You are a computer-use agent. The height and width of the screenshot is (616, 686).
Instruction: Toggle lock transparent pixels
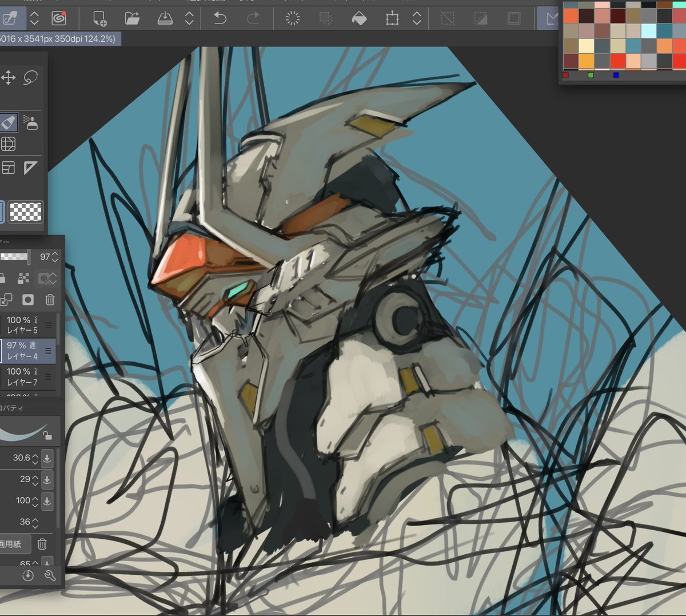pyautogui.click(x=23, y=278)
